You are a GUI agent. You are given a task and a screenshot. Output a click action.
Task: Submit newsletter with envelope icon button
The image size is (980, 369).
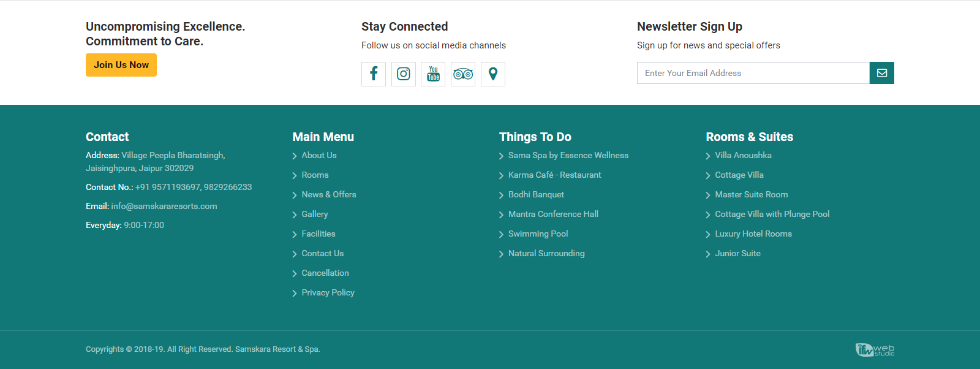click(x=881, y=73)
